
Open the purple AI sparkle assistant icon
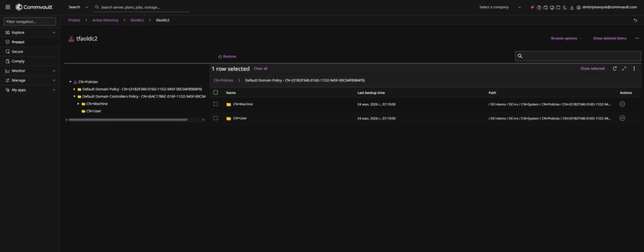tap(532, 7)
